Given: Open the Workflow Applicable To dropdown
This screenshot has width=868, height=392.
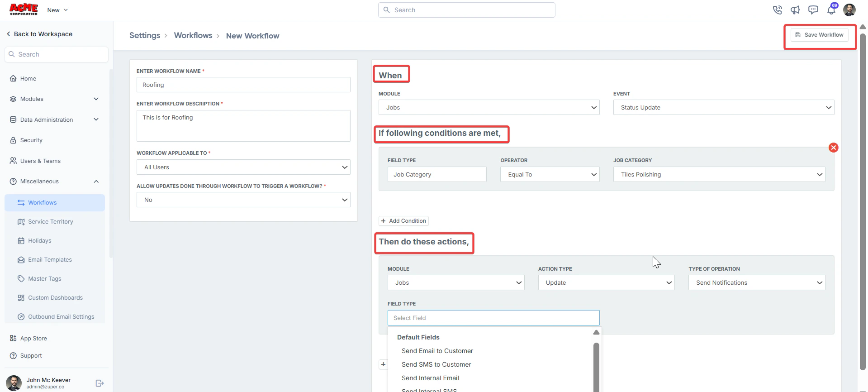Looking at the screenshot, I should pyautogui.click(x=243, y=167).
